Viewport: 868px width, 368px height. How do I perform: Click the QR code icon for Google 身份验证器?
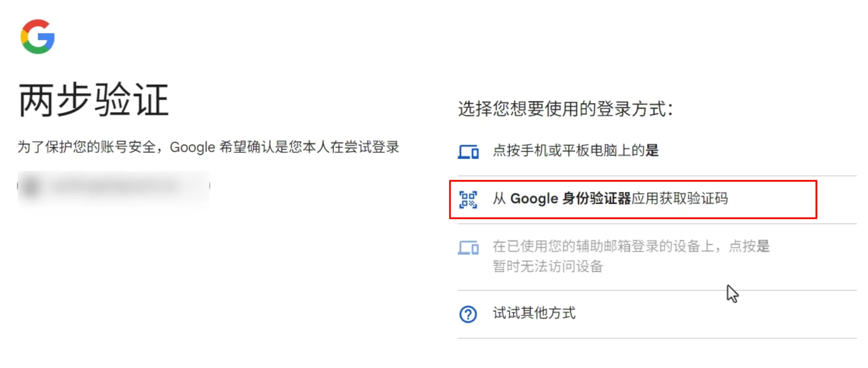click(x=468, y=200)
